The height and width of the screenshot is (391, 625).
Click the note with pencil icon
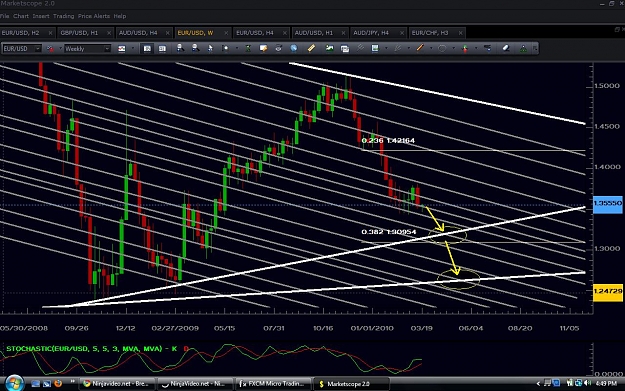[263, 48]
